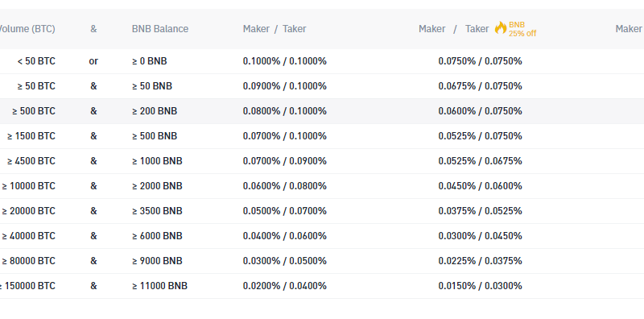
Task: Click the 0.0700% / 0.0900% fee cell
Action: click(285, 161)
